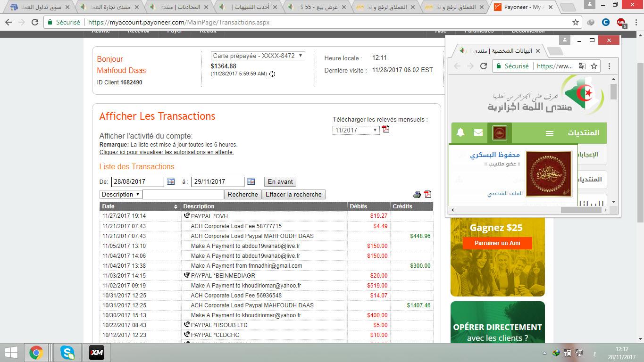The width and height of the screenshot is (644, 362).
Task: Bookmark the Payoneer page with star
Action: [x=575, y=22]
